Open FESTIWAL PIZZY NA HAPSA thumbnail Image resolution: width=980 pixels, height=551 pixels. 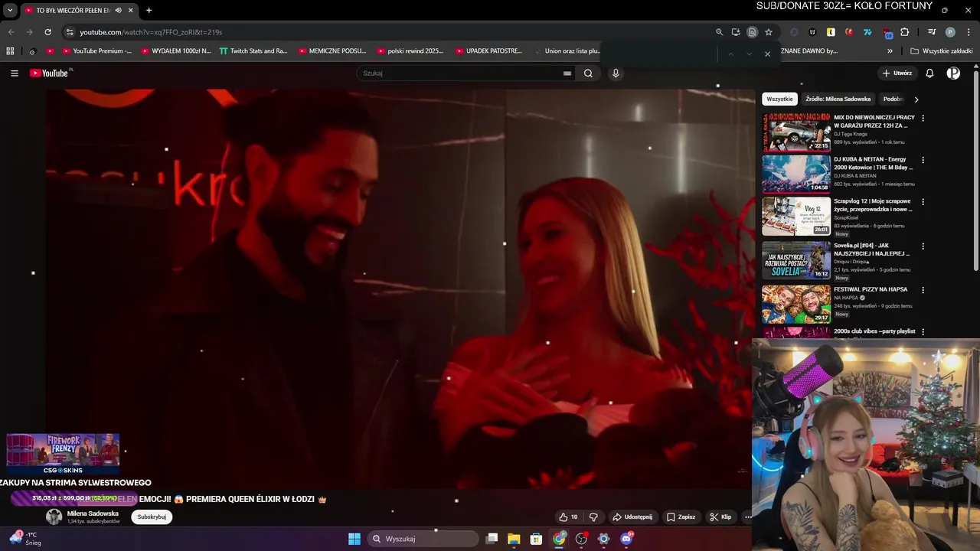[796, 304]
